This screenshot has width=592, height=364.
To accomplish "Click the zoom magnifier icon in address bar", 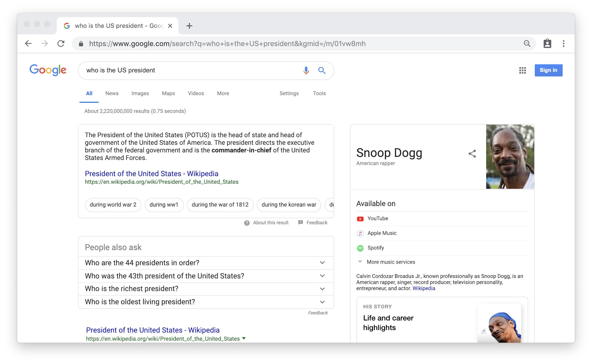I will 527,44.
